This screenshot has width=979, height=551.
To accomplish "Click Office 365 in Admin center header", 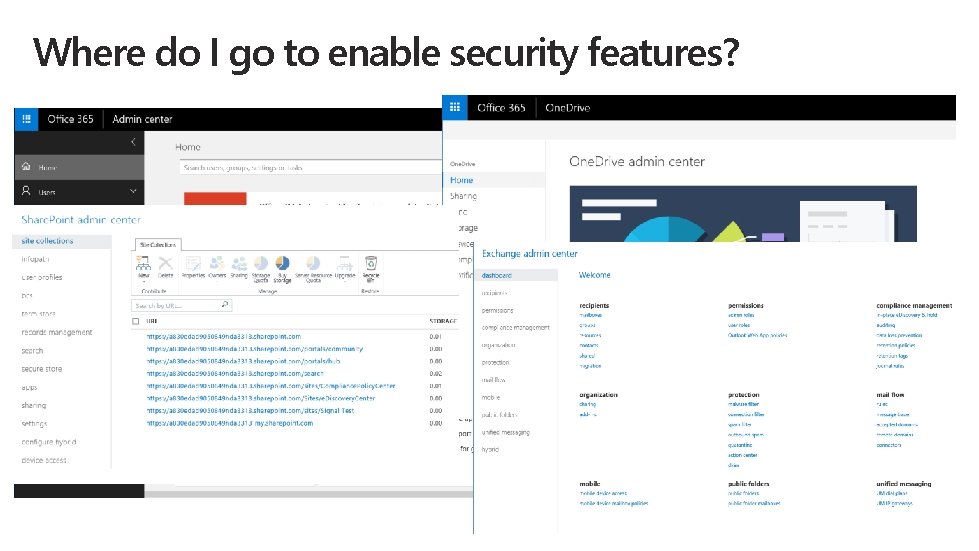I will (71, 119).
